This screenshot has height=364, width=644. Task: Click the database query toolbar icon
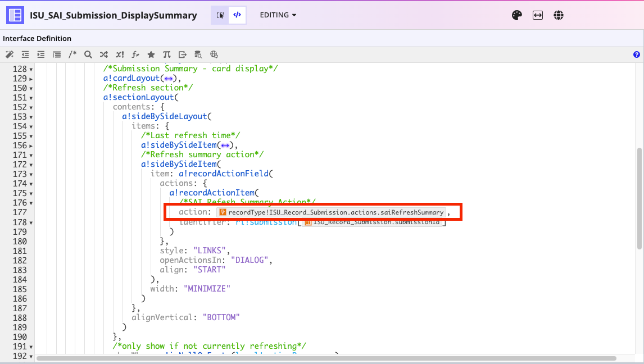(198, 54)
